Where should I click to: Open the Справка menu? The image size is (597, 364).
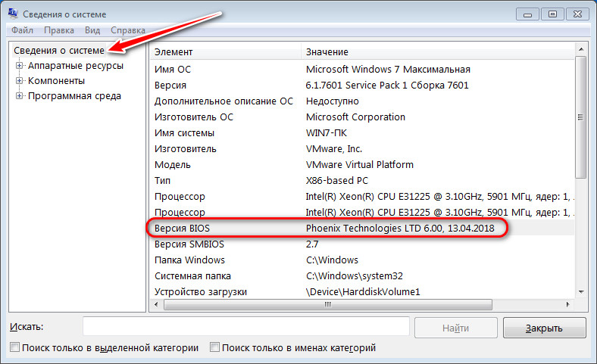pos(128,30)
